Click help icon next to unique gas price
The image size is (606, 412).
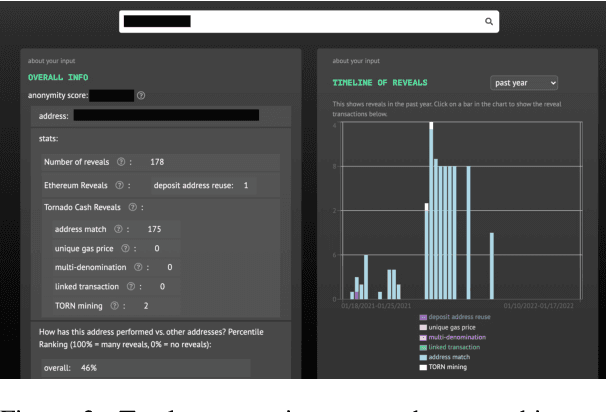point(126,248)
